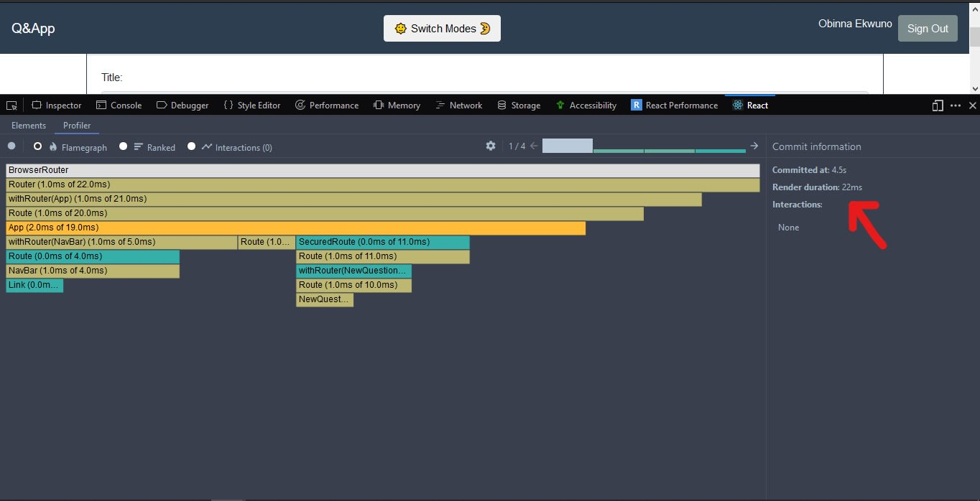The width and height of the screenshot is (980, 501).
Task: Open the Console devtools tab
Action: click(119, 106)
